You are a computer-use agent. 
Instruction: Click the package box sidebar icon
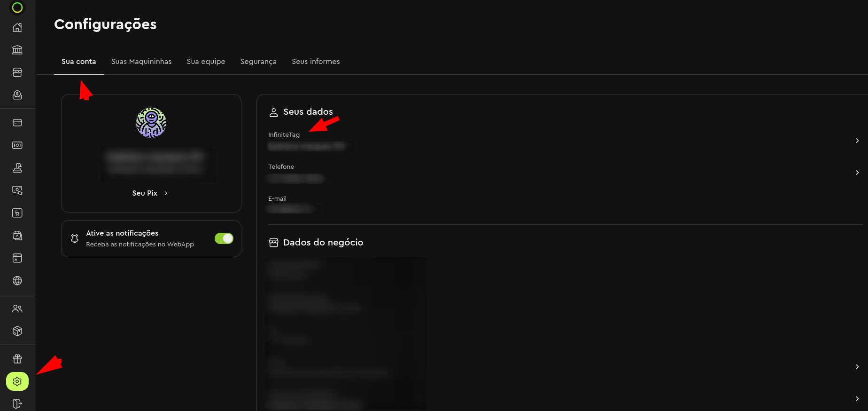tap(17, 331)
